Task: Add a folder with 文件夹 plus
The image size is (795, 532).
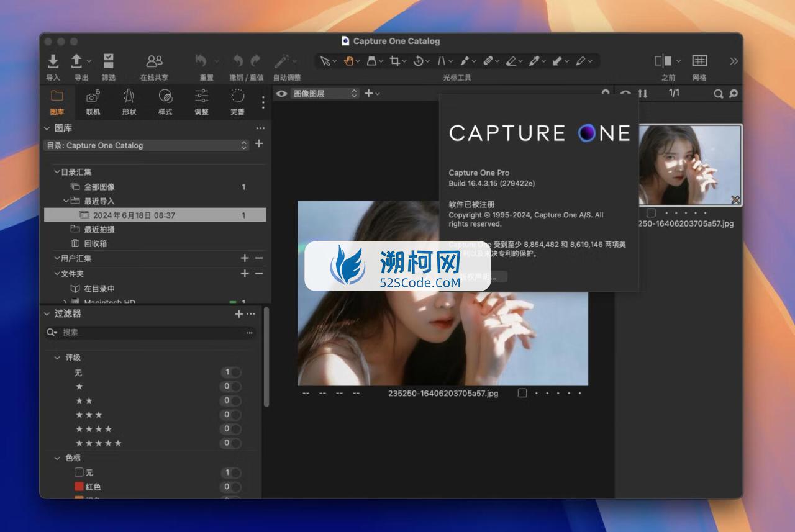Action: pos(245,274)
